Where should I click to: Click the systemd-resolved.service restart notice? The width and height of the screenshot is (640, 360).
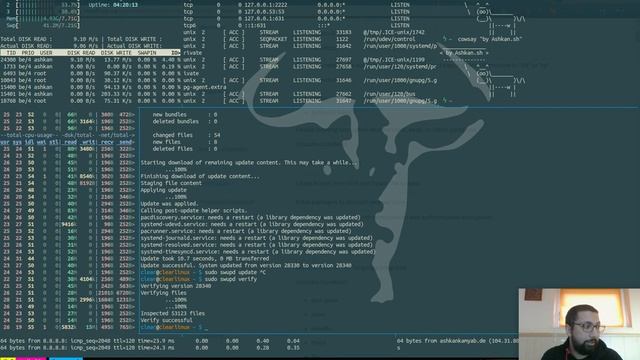pos(257,245)
